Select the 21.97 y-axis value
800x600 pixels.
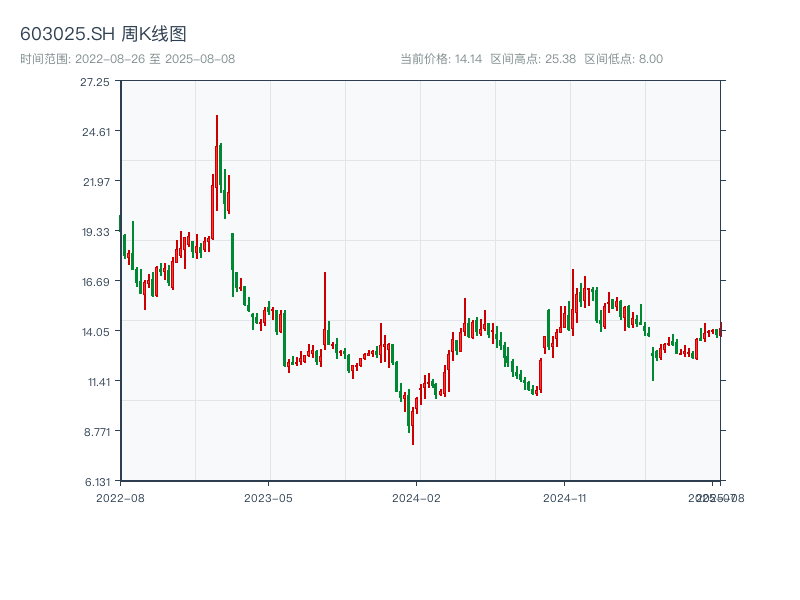click(x=97, y=182)
